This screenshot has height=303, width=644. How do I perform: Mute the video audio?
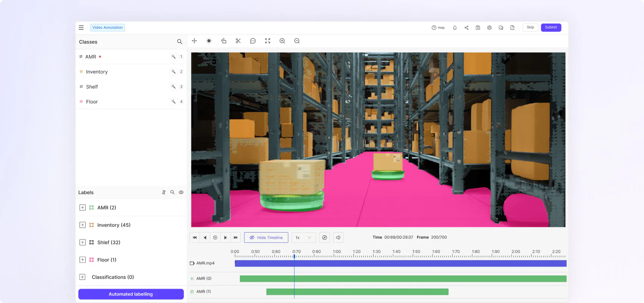tap(338, 237)
